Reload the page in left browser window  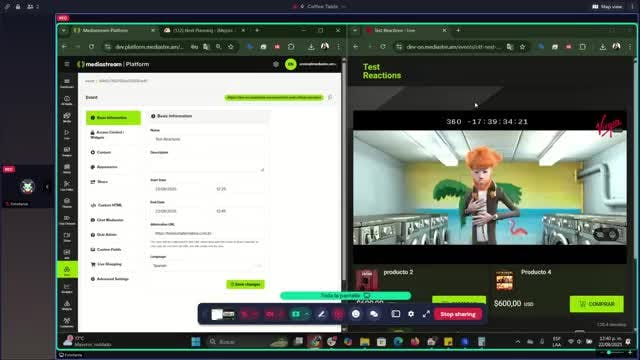[91, 47]
